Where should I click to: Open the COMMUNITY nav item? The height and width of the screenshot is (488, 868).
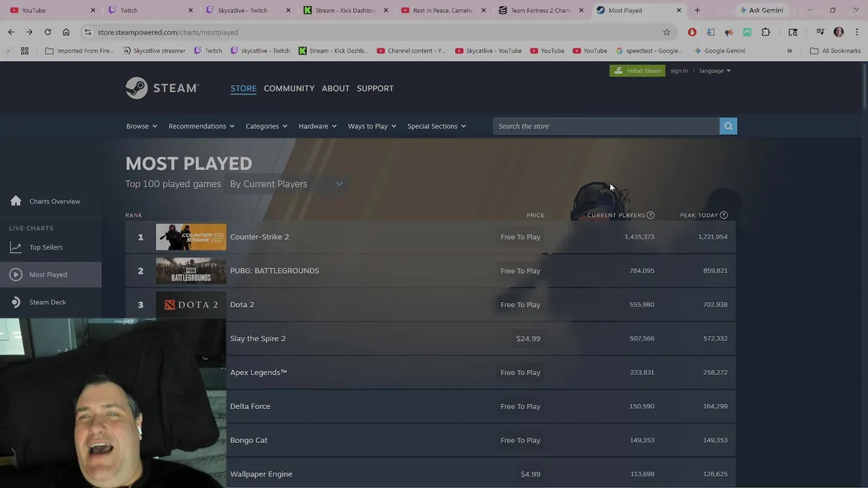coord(289,88)
